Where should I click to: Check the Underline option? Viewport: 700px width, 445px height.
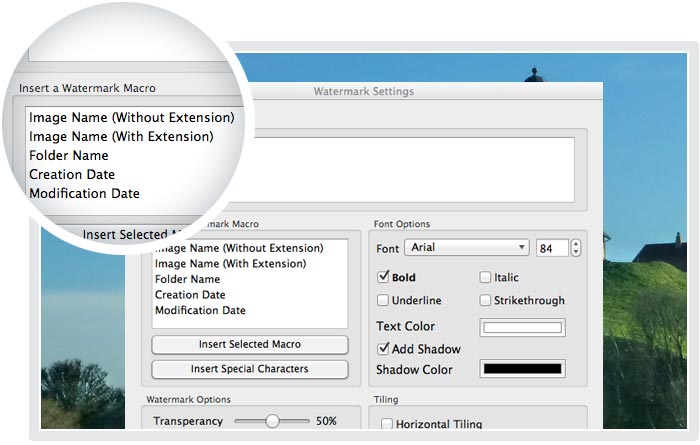pyautogui.click(x=383, y=300)
